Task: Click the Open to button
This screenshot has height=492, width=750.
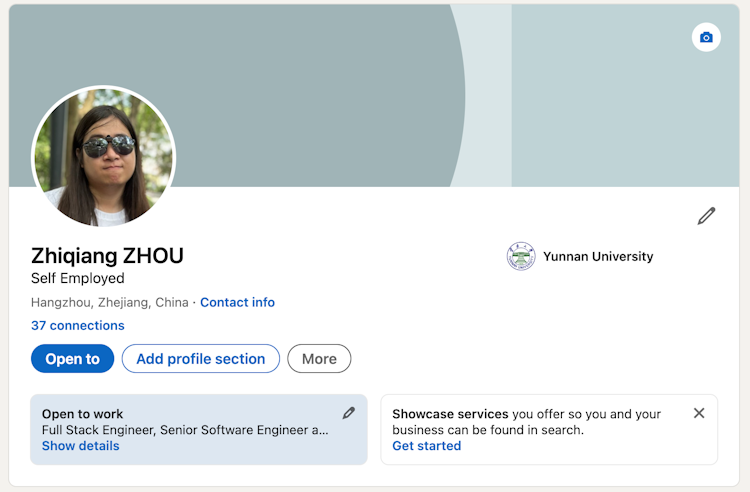Action: (72, 359)
